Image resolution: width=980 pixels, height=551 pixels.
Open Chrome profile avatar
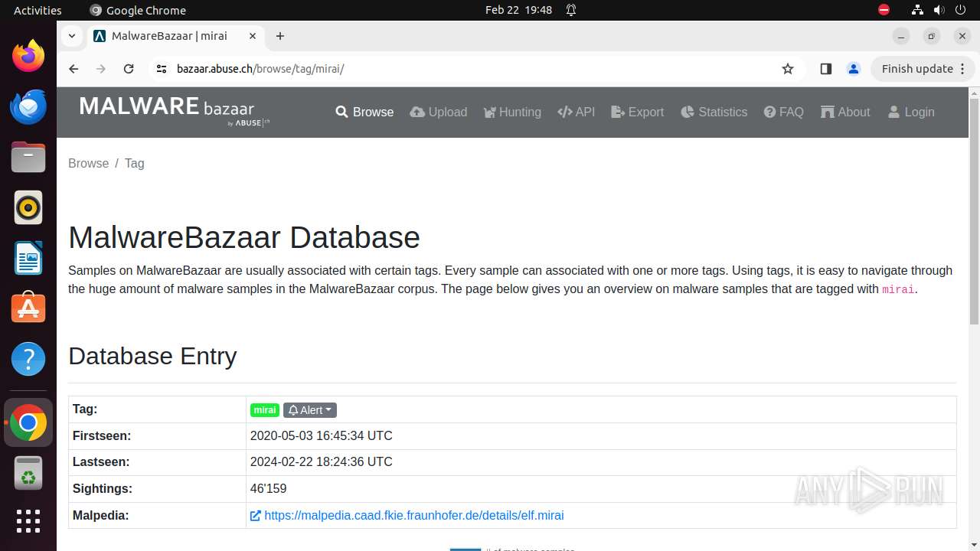pos(854,69)
